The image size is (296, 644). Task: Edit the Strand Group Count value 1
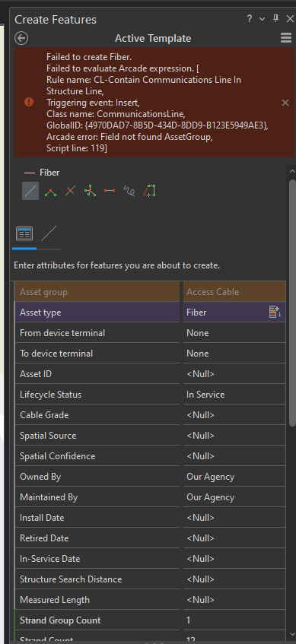click(x=234, y=620)
